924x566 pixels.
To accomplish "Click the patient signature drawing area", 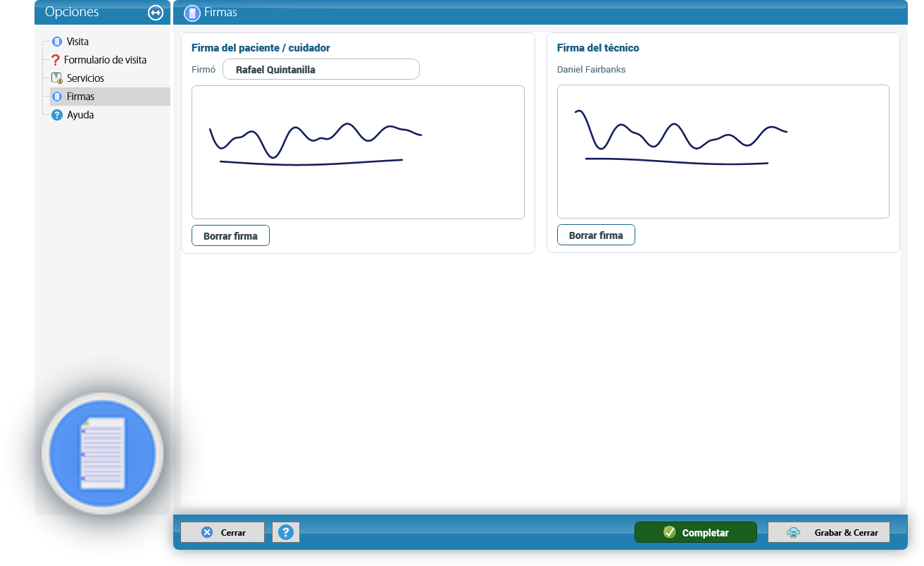I will click(x=358, y=152).
